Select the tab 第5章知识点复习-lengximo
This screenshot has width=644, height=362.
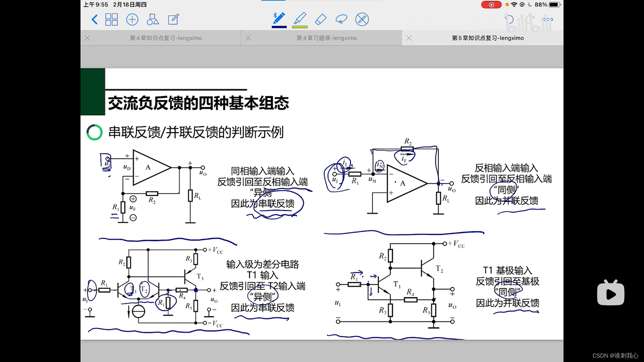487,38
